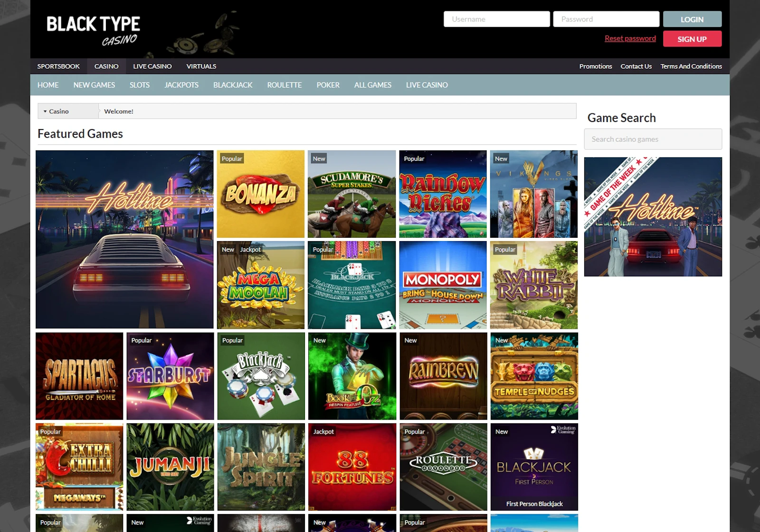
Task: Open the Reset password link
Action: coord(630,38)
